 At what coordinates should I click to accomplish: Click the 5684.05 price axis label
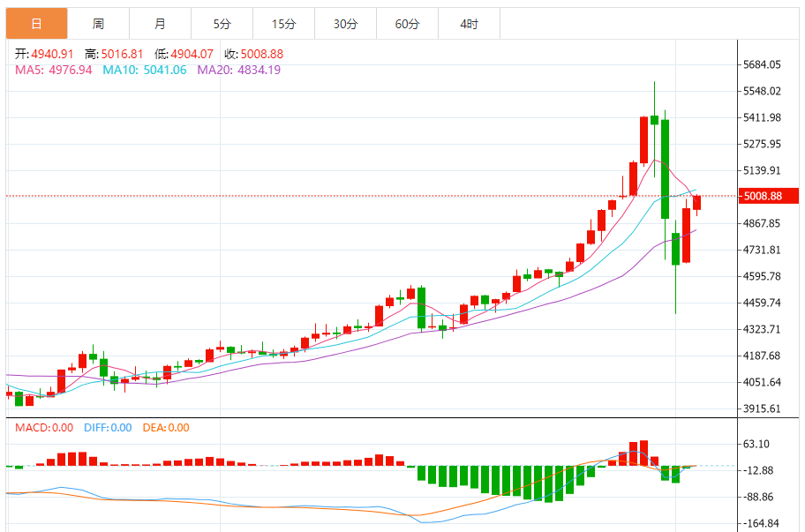coord(763,64)
